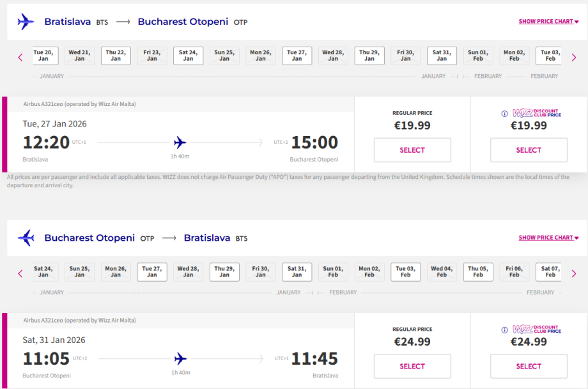588x389 pixels.
Task: Click the outbound flight 1h 40m plane icon
Action: (x=180, y=142)
